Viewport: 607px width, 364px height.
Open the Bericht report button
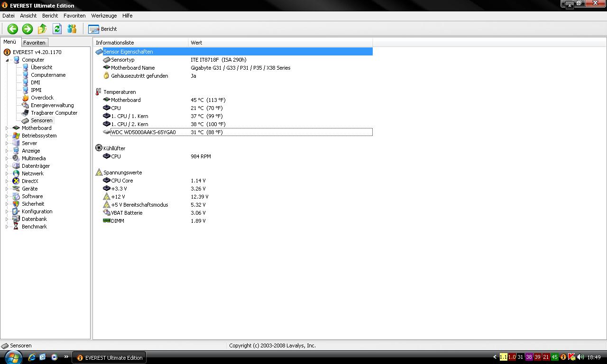coord(103,29)
